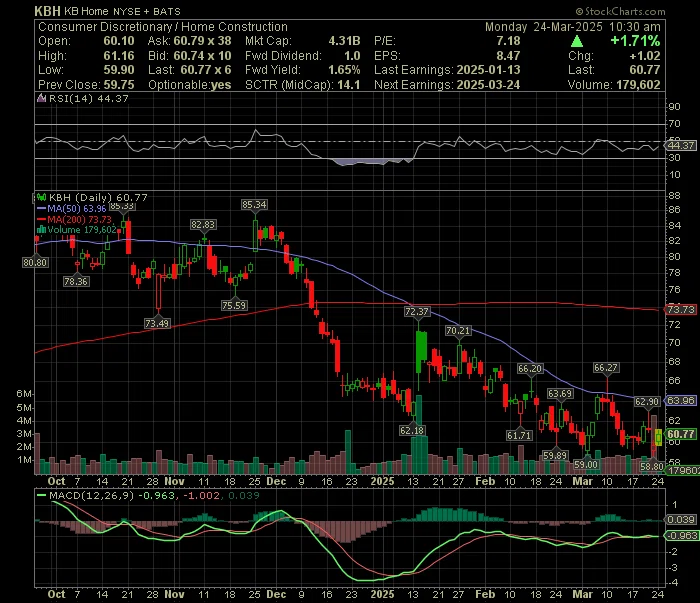
Task: Click the yellow current-day candlestick
Action: 658,437
